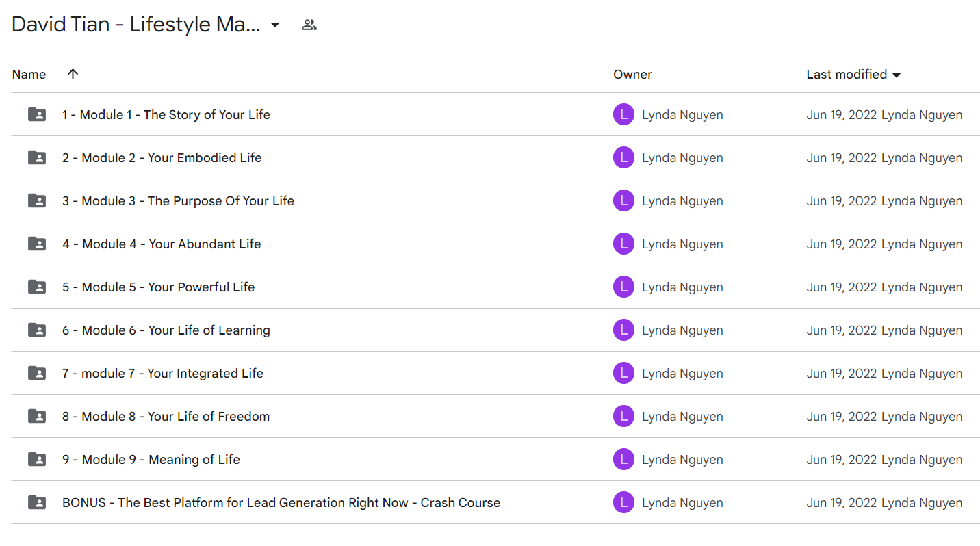The height and width of the screenshot is (546, 980).
Task: Click owner name Lynda Nguyen in Module 9 row
Action: point(682,459)
